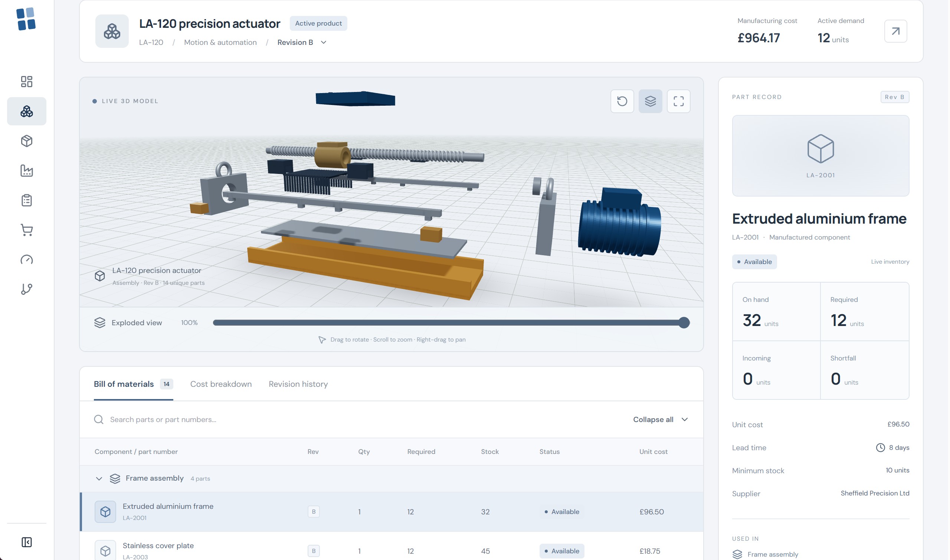Toggle exploded view layers button
Viewport: 950px width, 560px height.
tap(650, 101)
